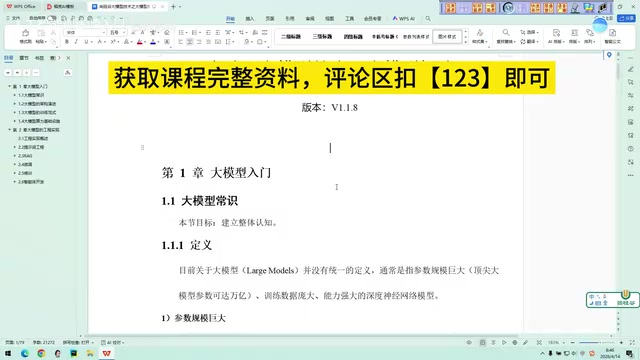The image size is (640, 360).
Task: Open the Select (选择) dropdown in ribbon
Action: click(529, 32)
